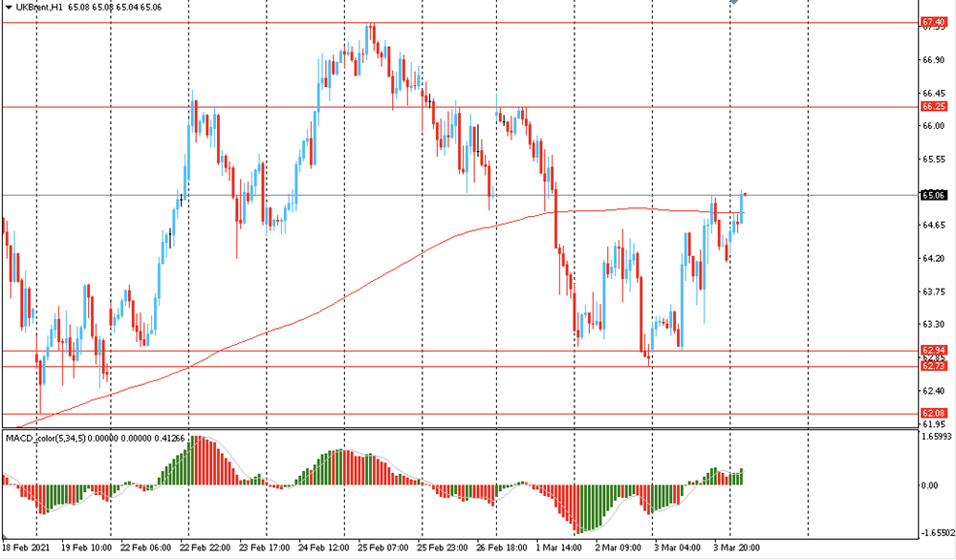Click the 64.20 value on price axis

click(x=934, y=258)
